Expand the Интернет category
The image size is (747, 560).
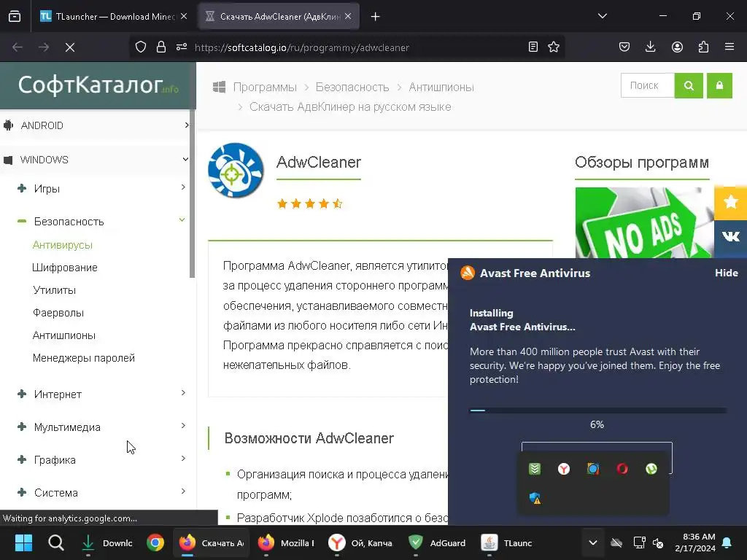[x=101, y=394]
